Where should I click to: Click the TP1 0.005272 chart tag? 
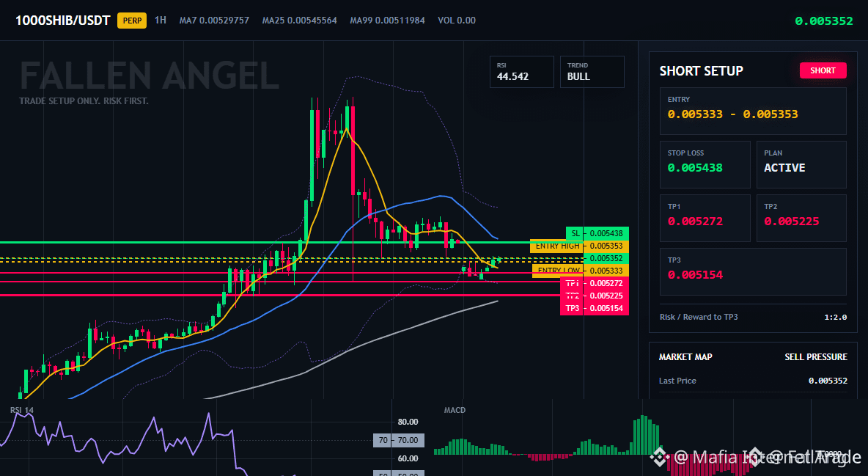coord(595,283)
